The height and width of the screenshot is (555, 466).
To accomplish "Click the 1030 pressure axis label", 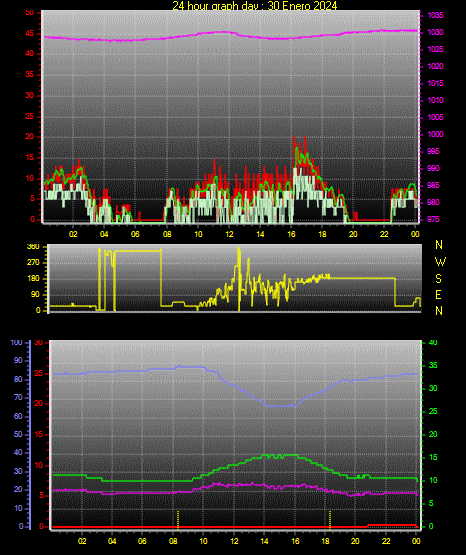I will click(x=435, y=33).
